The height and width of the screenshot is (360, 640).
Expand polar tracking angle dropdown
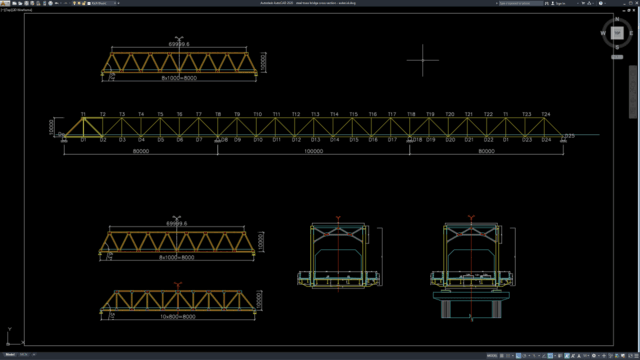pos(529,356)
